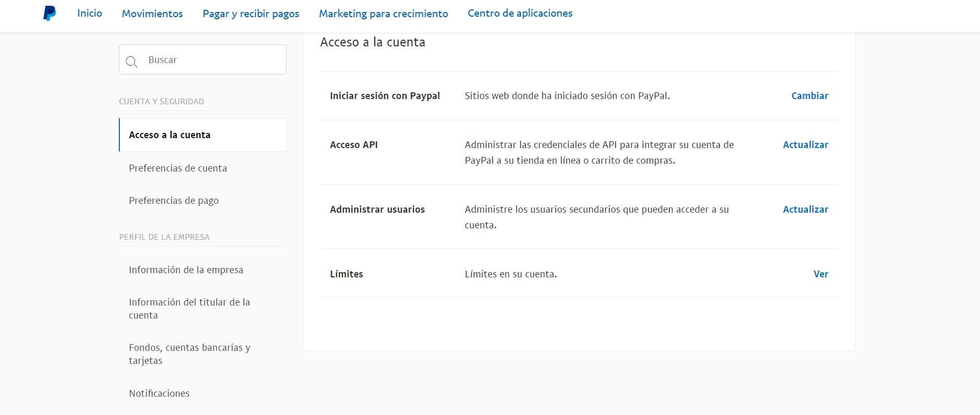Click the 'CUENTA Y SEGURIDAD' section header
The image size is (980, 415).
pyautogui.click(x=162, y=102)
